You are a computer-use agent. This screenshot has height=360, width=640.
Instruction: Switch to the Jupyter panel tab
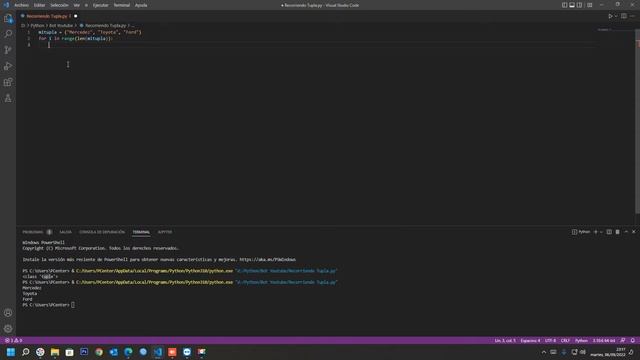tap(165, 232)
